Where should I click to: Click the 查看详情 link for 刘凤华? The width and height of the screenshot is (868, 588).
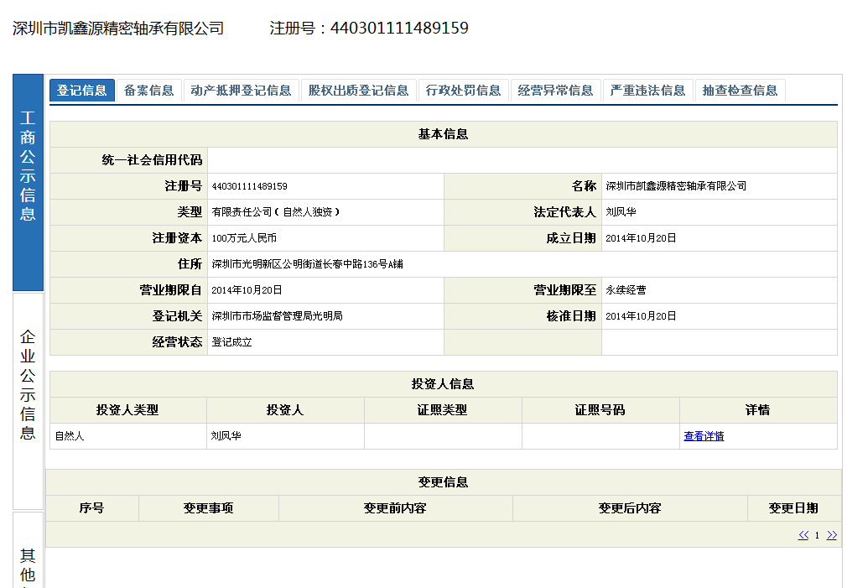[x=704, y=436]
